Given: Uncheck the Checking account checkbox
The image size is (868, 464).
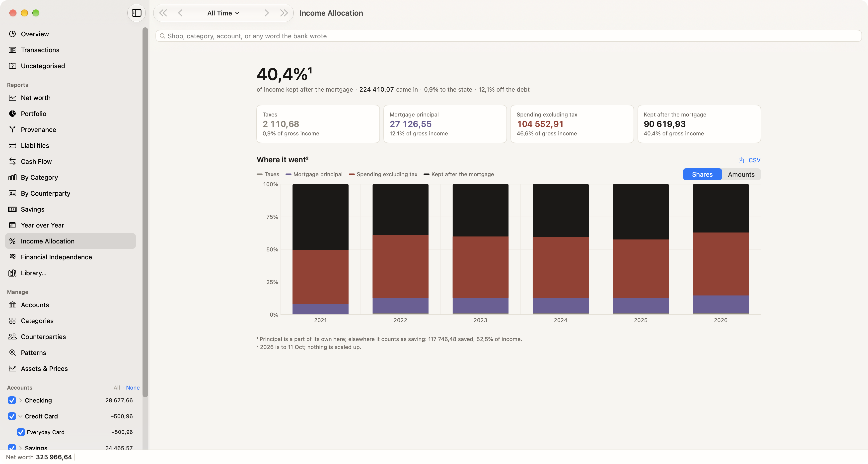Looking at the screenshot, I should (x=12, y=400).
